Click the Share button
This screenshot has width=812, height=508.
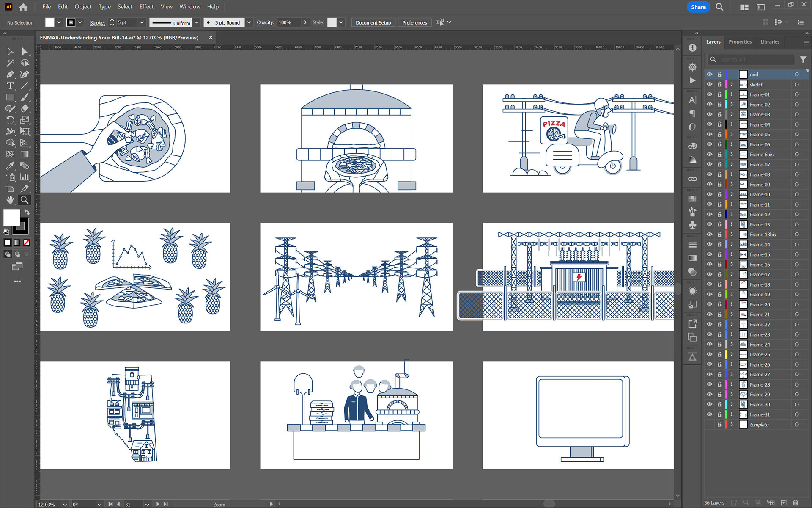(x=698, y=7)
